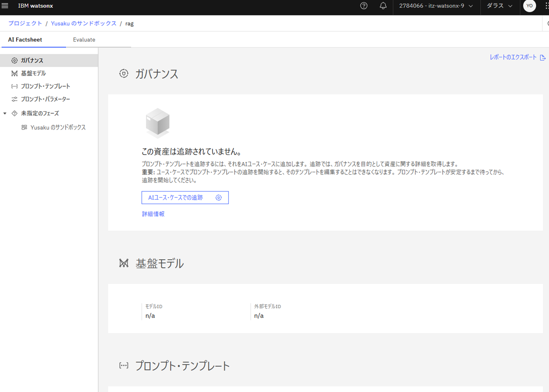Click the IBM watsonx header title
This screenshot has height=392, width=549.
click(x=36, y=6)
